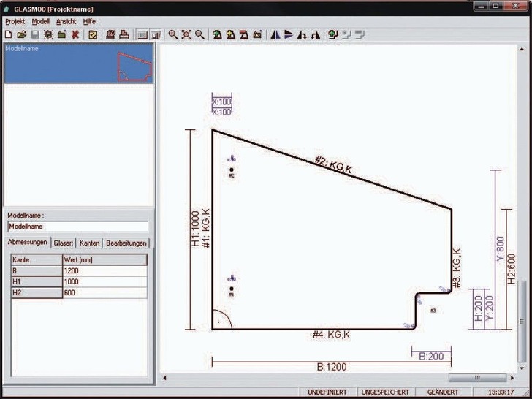The height and width of the screenshot is (399, 532).
Task: Click the printer icon
Action: coord(124,34)
